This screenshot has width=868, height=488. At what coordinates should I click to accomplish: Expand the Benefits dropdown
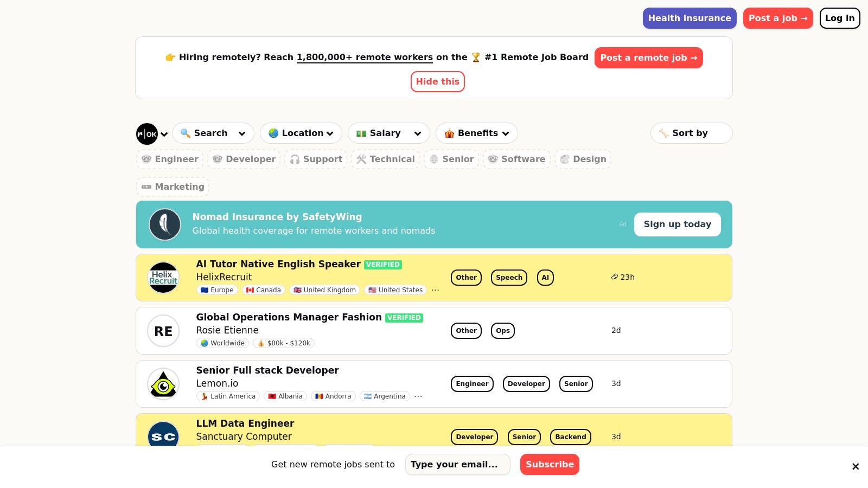click(x=477, y=133)
